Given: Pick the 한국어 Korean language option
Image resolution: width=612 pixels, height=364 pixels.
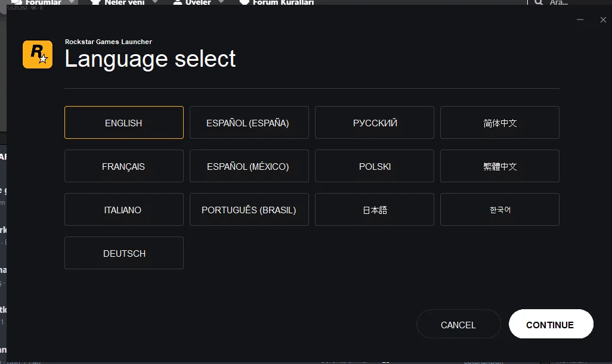Looking at the screenshot, I should click(x=499, y=210).
